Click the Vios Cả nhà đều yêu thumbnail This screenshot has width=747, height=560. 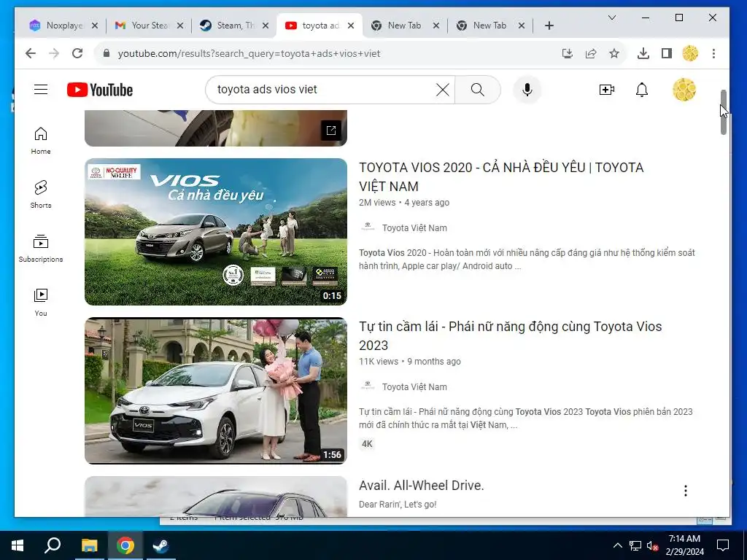216,232
